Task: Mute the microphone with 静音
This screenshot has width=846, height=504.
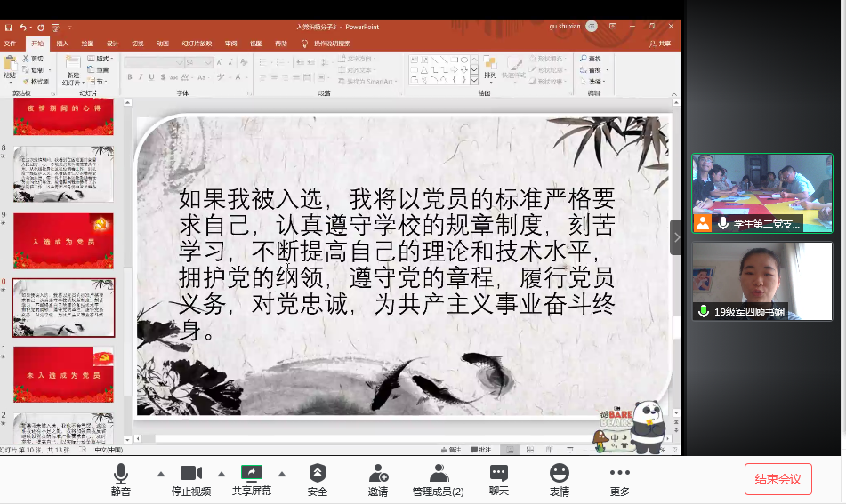Action: tap(121, 478)
